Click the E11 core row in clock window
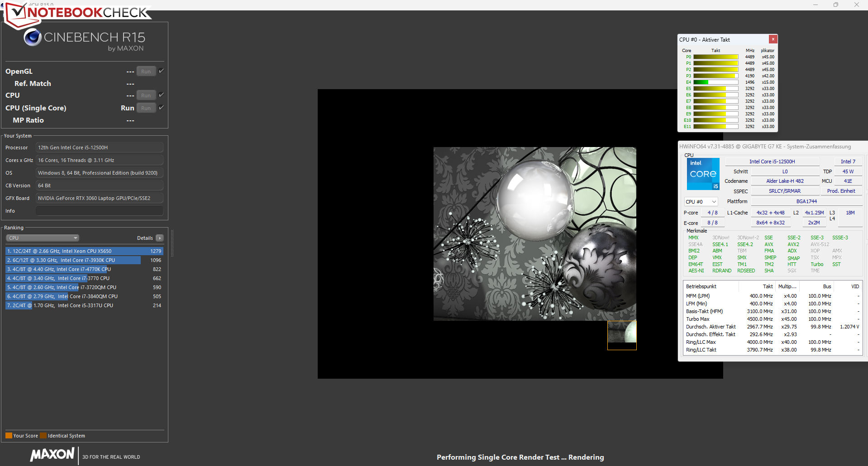868x466 pixels. (728, 127)
